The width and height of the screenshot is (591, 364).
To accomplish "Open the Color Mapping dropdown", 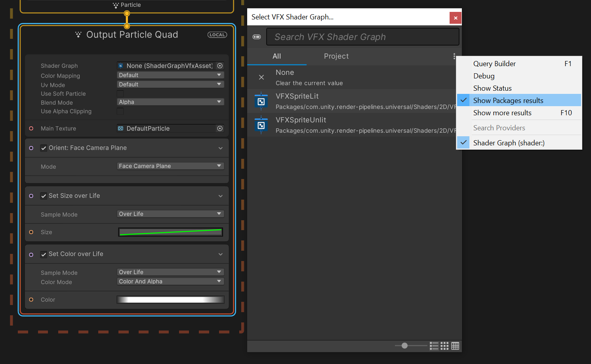I will click(x=170, y=75).
